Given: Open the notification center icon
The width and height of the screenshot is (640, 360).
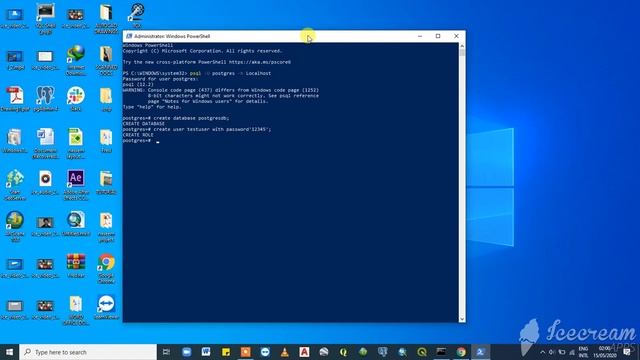Looking at the screenshot, I should pos(627,352).
